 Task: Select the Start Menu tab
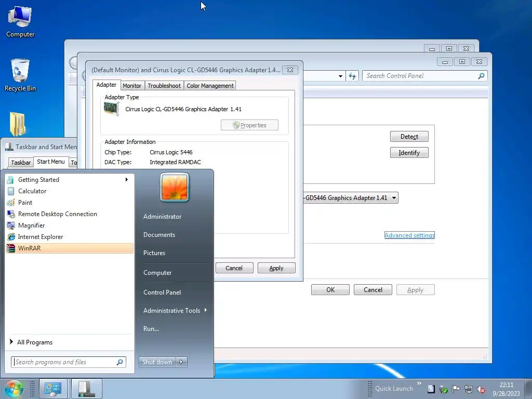(51, 162)
